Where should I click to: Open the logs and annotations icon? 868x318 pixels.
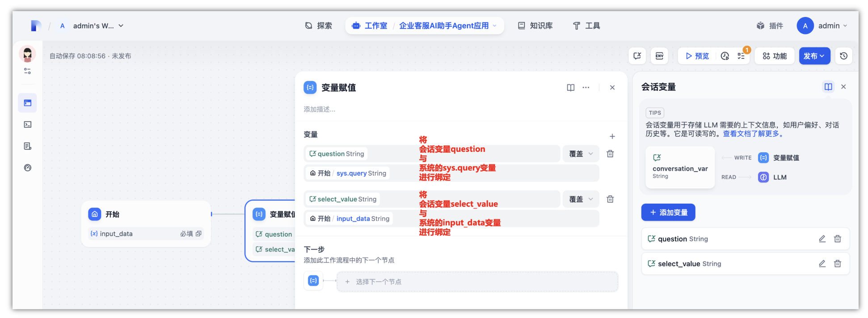click(28, 146)
